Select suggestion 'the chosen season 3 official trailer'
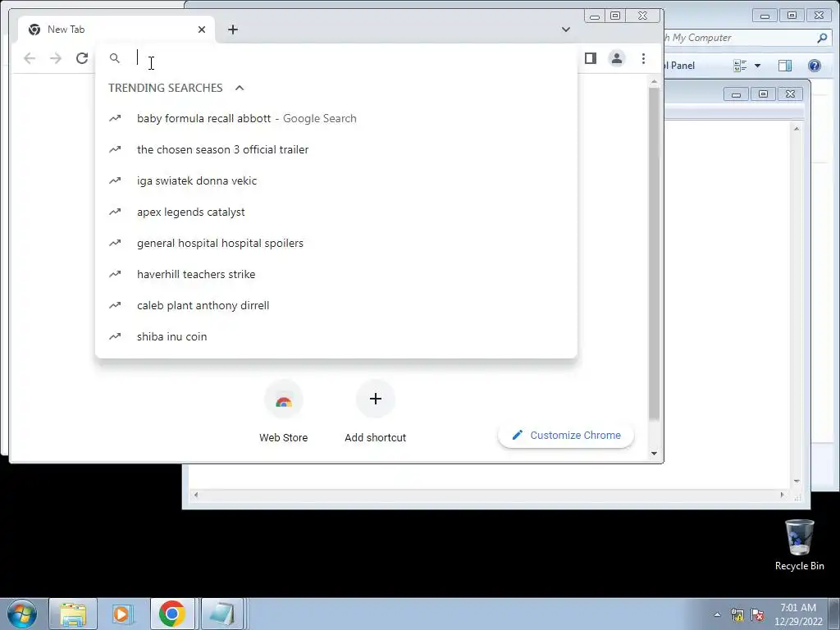The width and height of the screenshot is (840, 630). tap(336, 149)
